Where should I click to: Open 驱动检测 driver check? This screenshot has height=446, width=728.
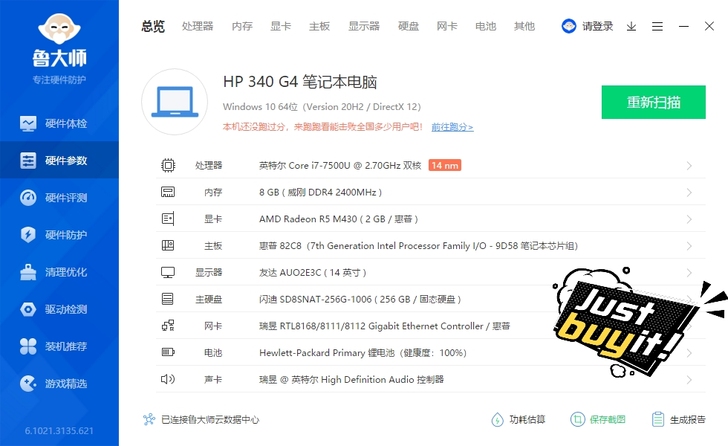pos(59,309)
